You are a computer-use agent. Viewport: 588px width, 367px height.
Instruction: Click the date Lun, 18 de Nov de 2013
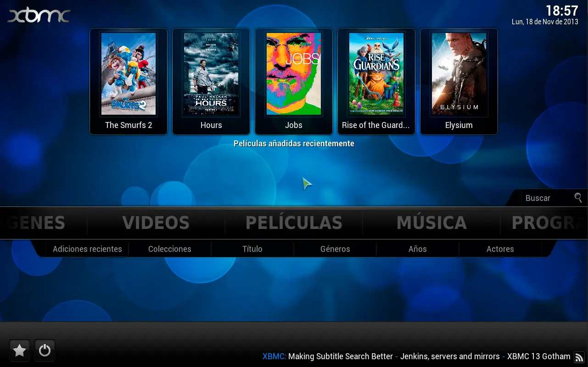tap(545, 22)
